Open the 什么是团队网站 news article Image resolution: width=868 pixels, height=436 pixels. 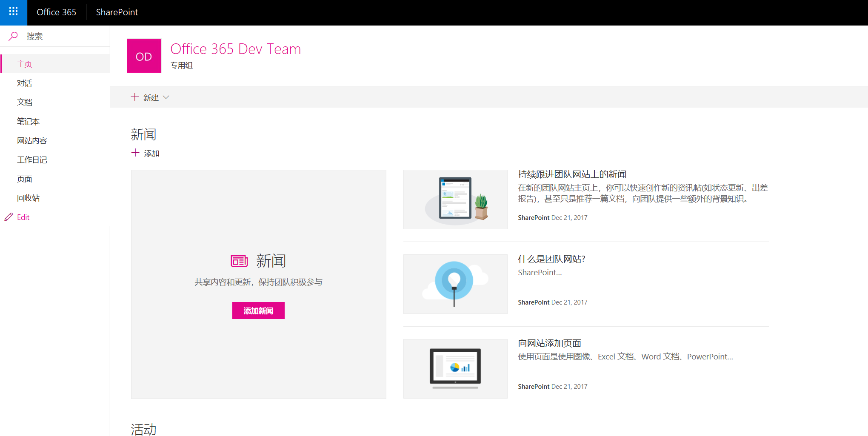tap(551, 259)
